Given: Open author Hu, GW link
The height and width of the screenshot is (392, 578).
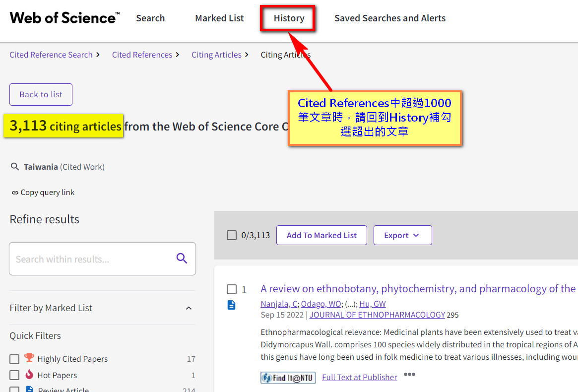Looking at the screenshot, I should (x=372, y=304).
